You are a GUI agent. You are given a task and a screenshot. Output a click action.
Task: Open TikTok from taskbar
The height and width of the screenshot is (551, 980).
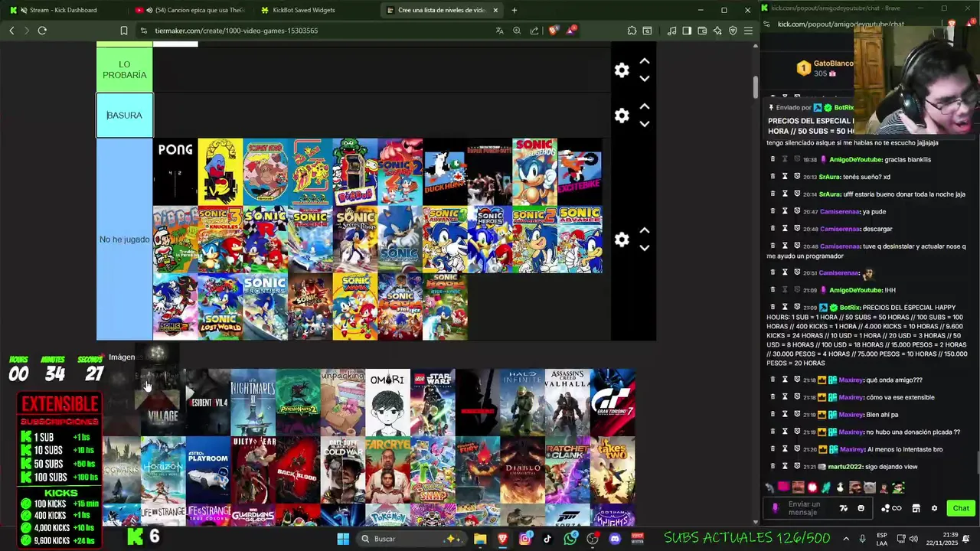pos(547,539)
